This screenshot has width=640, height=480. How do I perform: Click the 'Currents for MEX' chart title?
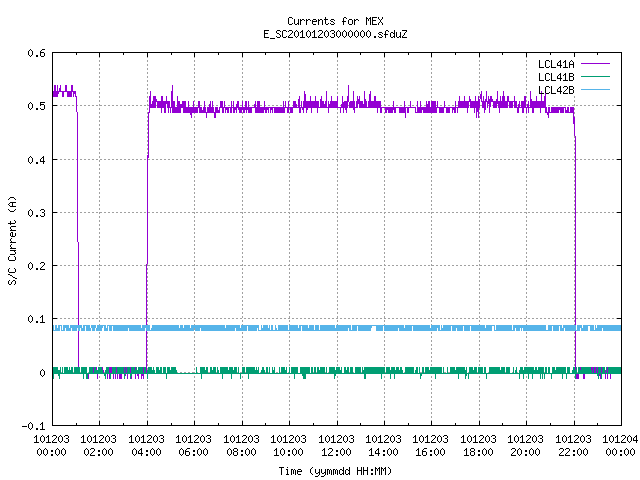[x=335, y=21]
